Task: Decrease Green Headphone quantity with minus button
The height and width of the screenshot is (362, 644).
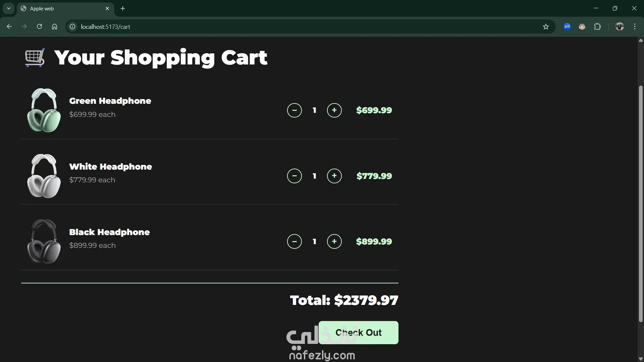Action: (x=294, y=110)
